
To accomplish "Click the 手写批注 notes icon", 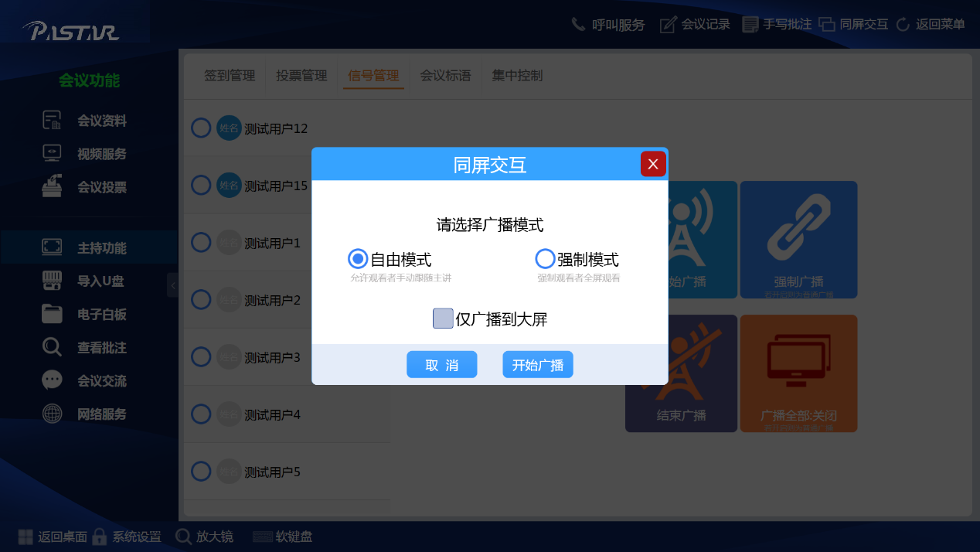I will [x=750, y=25].
